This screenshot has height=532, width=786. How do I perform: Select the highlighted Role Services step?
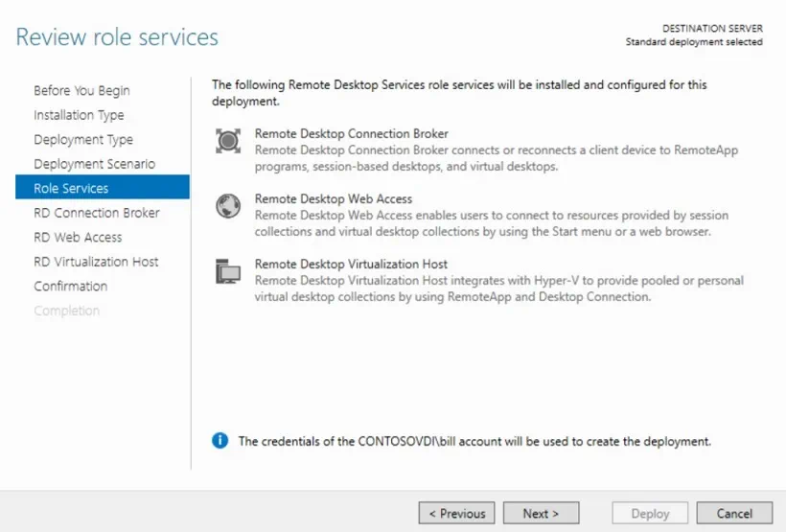(71, 188)
